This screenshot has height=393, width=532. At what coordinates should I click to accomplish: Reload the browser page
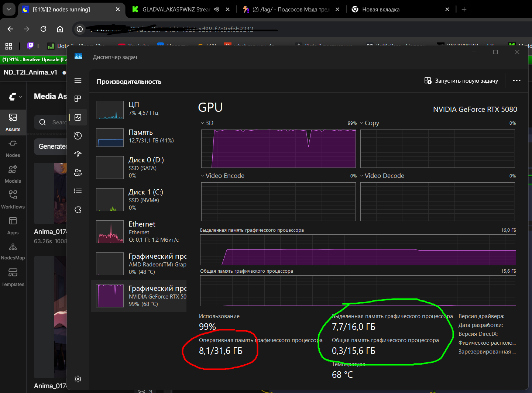[43, 29]
